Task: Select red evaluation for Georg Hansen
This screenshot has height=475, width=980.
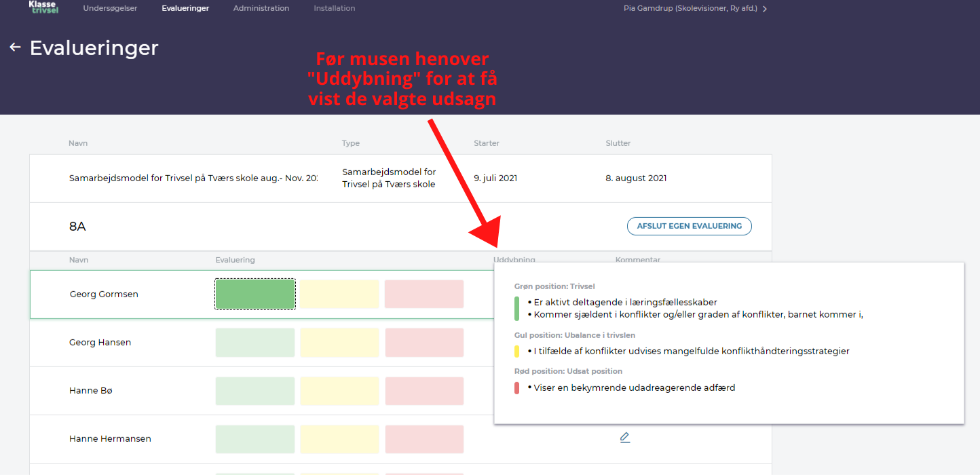Action: (424, 343)
